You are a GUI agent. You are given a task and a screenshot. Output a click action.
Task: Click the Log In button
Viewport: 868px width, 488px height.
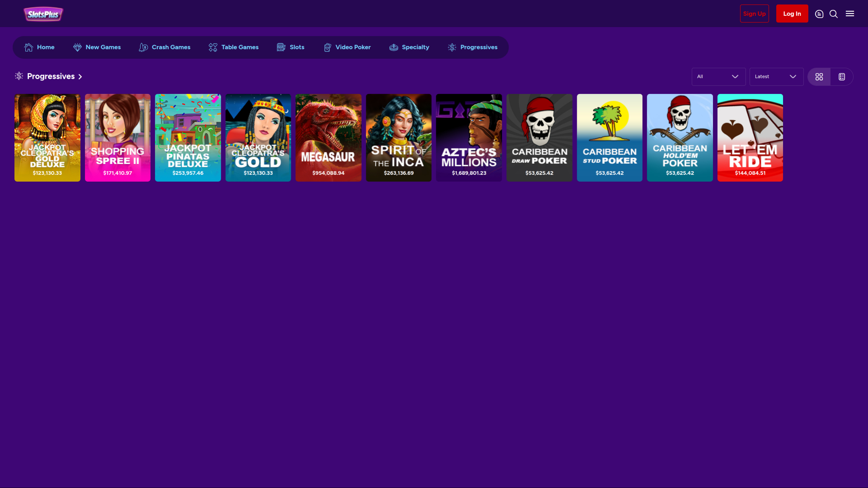pyautogui.click(x=792, y=14)
